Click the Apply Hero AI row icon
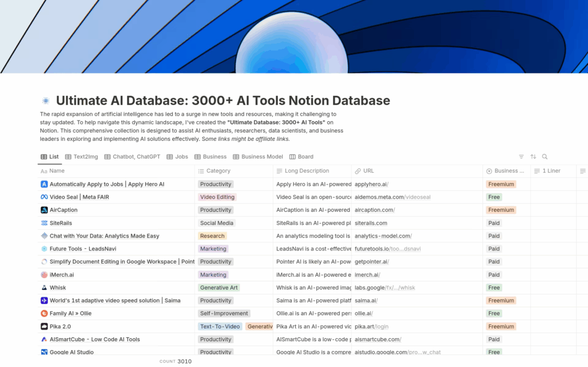This screenshot has width=588, height=367. tap(44, 184)
